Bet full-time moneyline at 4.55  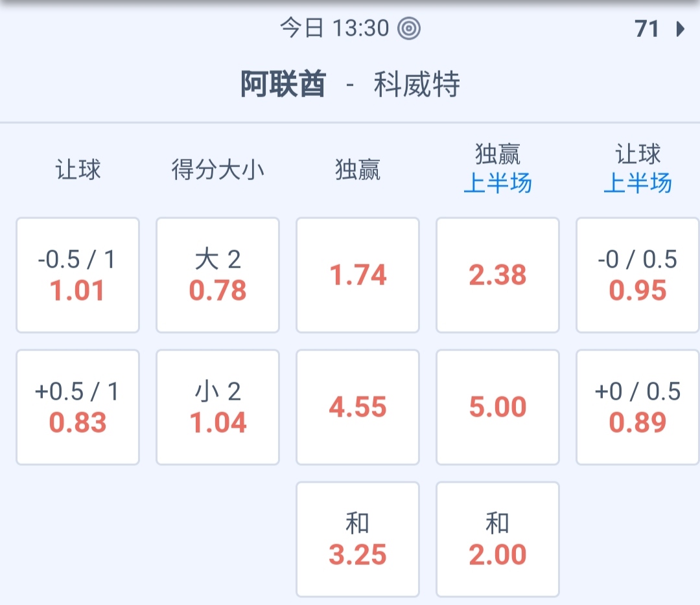pos(358,407)
